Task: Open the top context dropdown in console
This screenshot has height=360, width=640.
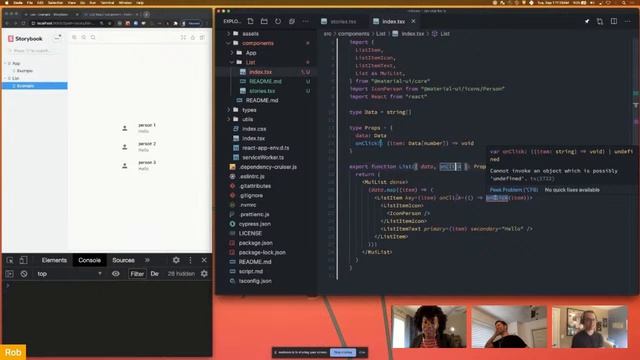Action: click(69, 274)
